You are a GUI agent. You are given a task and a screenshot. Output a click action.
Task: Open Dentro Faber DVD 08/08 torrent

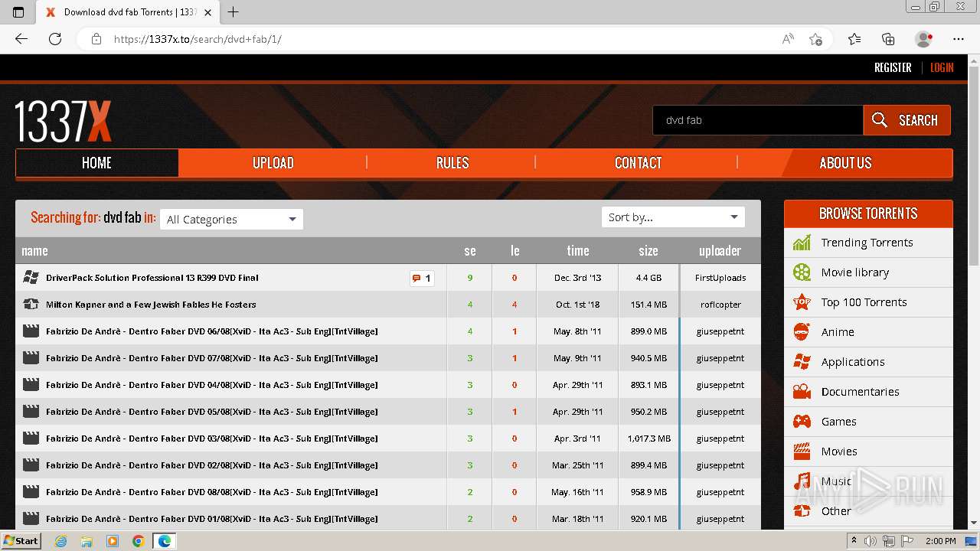(x=212, y=492)
